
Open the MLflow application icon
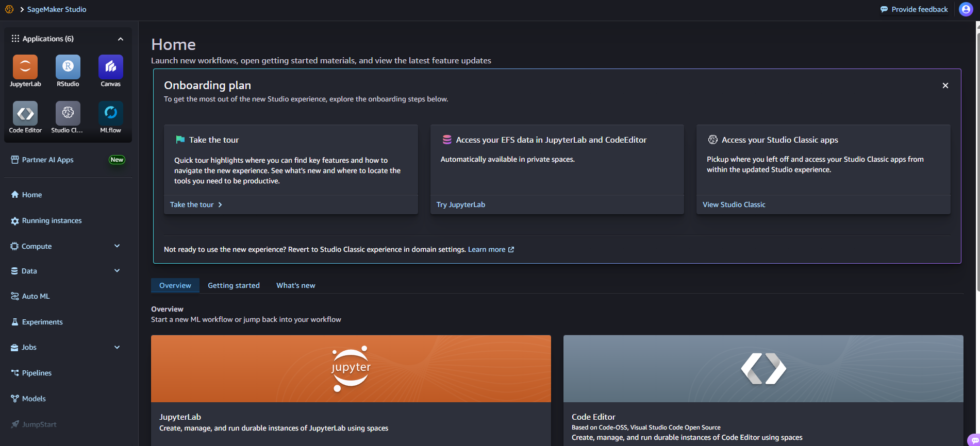coord(111,113)
